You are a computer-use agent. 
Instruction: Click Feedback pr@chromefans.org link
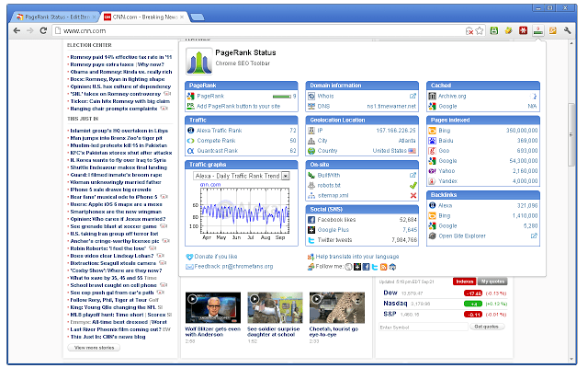pyautogui.click(x=233, y=267)
